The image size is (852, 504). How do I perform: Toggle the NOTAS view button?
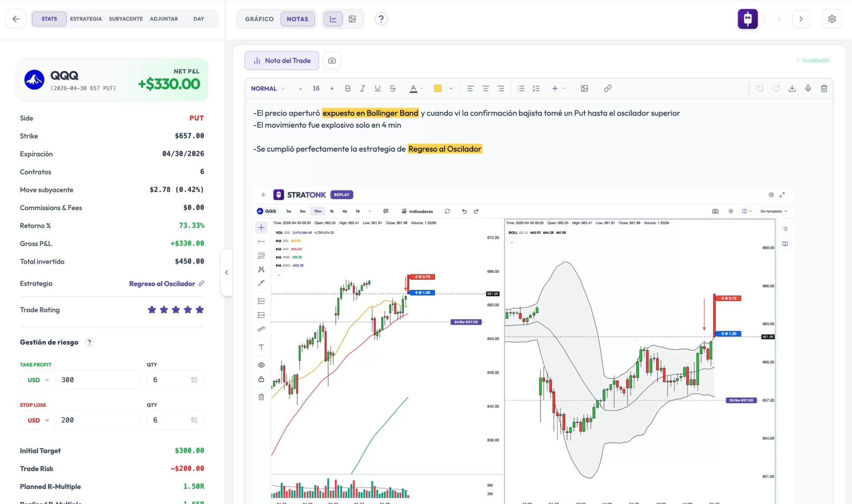click(x=297, y=19)
